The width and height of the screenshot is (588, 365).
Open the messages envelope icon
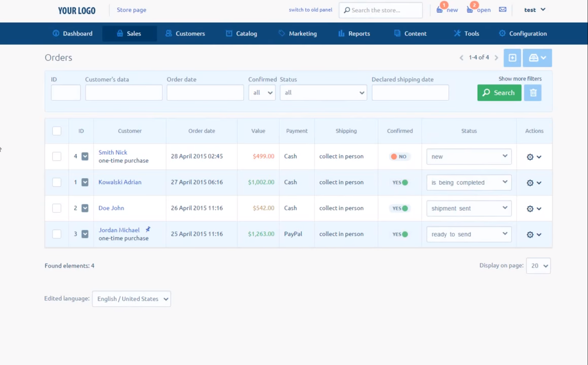pos(502,10)
